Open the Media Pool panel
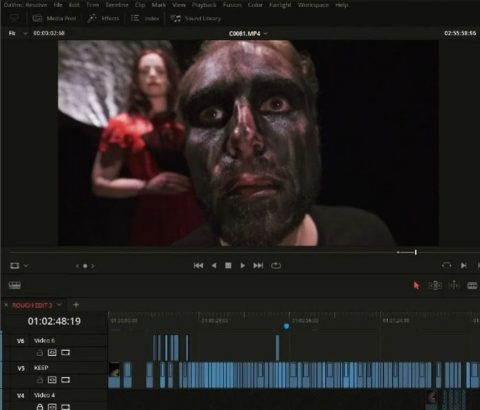Screen dimensions: 480x410 click(54, 18)
